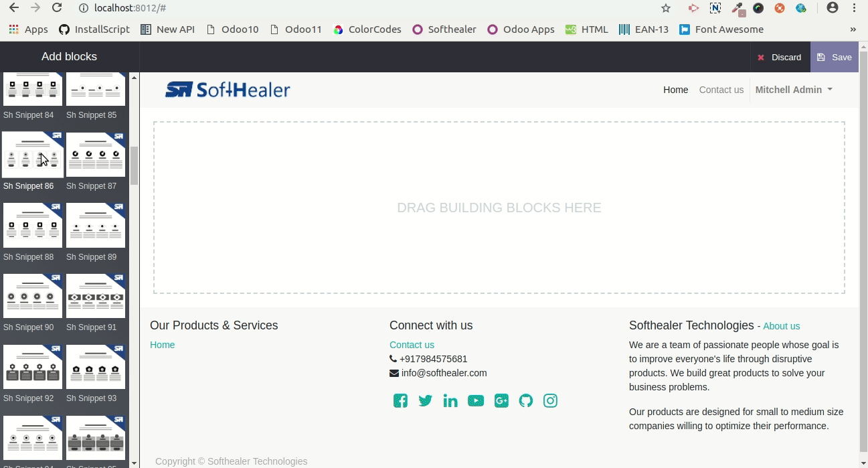This screenshot has height=468, width=868.
Task: Click the SoftHealer logo in header
Action: (x=228, y=90)
